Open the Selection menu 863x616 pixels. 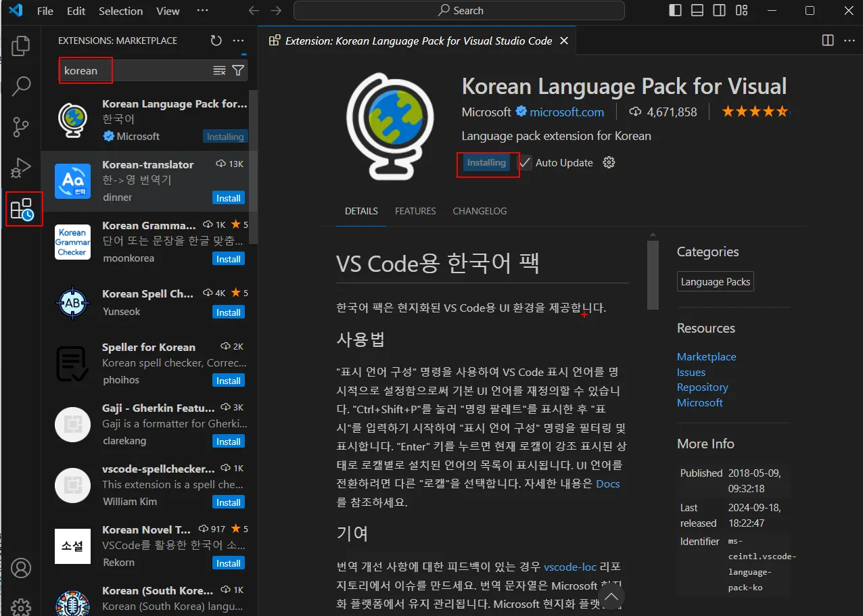coord(120,11)
